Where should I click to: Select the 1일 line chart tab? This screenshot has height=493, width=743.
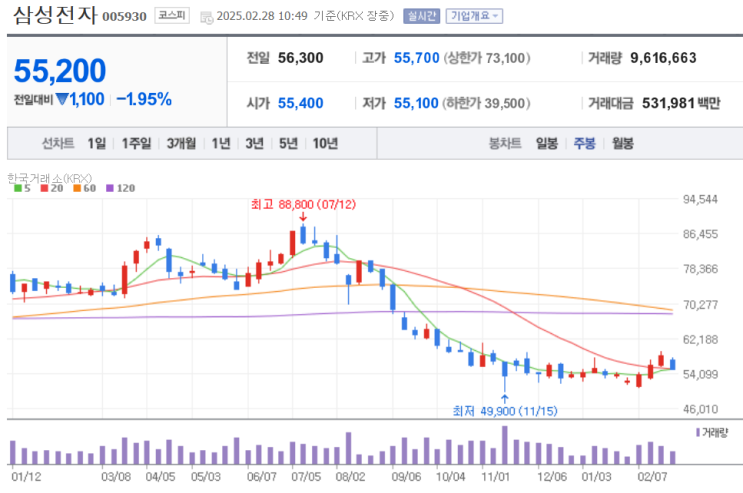[x=97, y=143]
